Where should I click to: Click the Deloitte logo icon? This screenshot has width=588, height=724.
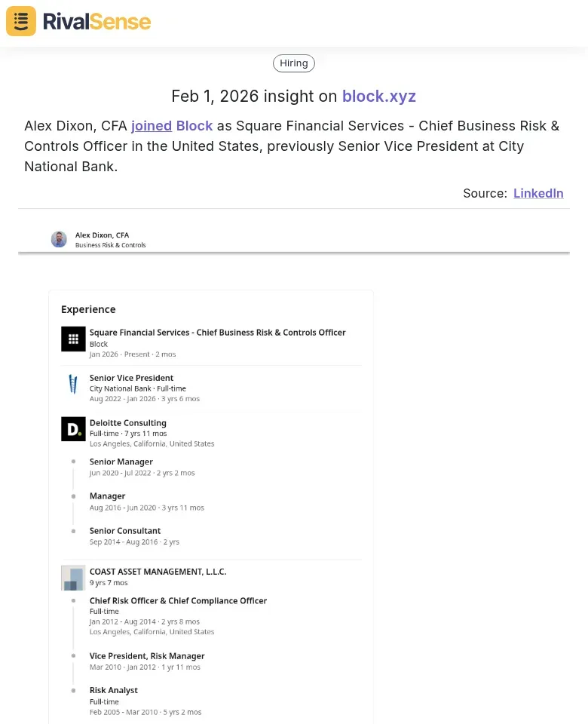(73, 429)
